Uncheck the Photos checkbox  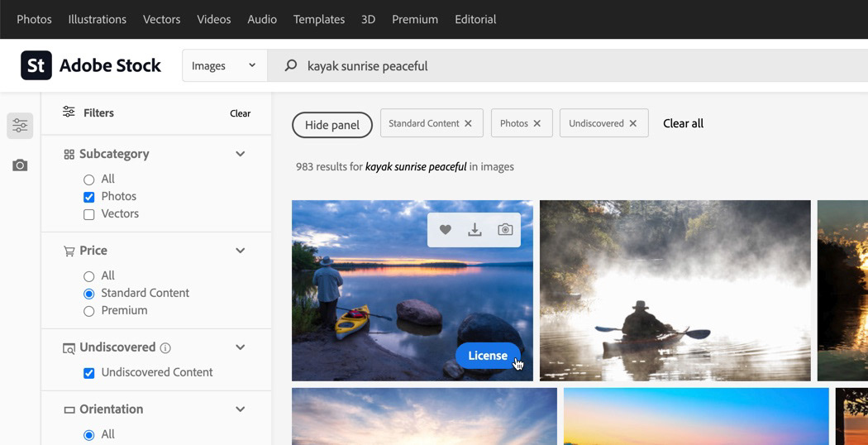pos(88,197)
